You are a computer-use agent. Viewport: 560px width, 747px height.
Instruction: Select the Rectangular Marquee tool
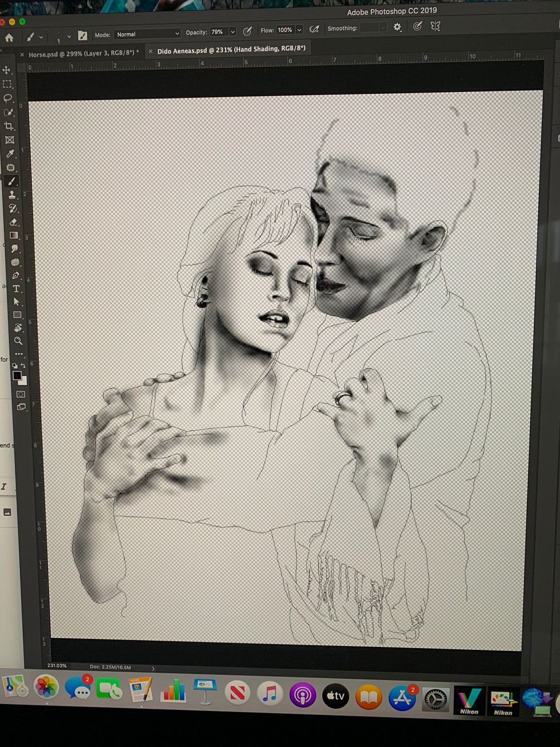pos(7,83)
